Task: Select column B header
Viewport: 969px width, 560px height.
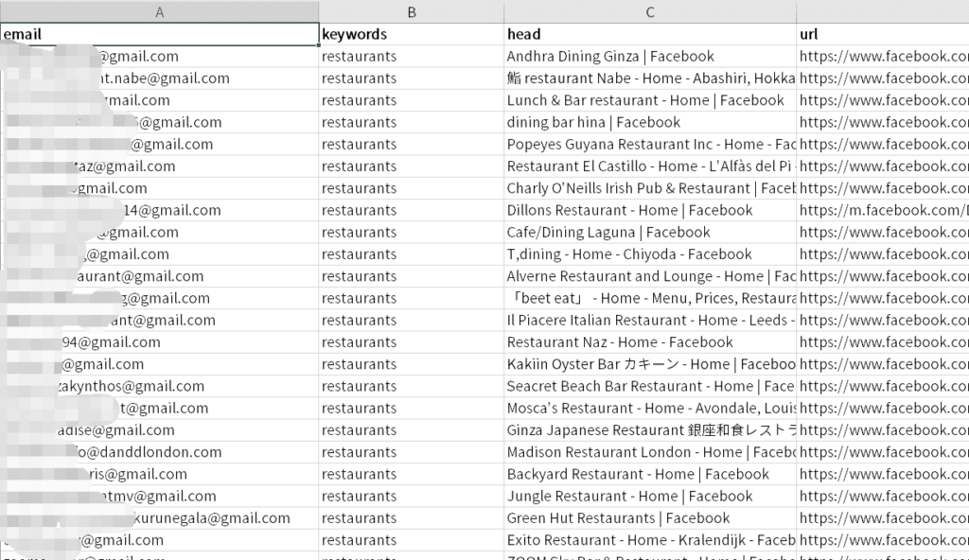Action: tap(412, 11)
